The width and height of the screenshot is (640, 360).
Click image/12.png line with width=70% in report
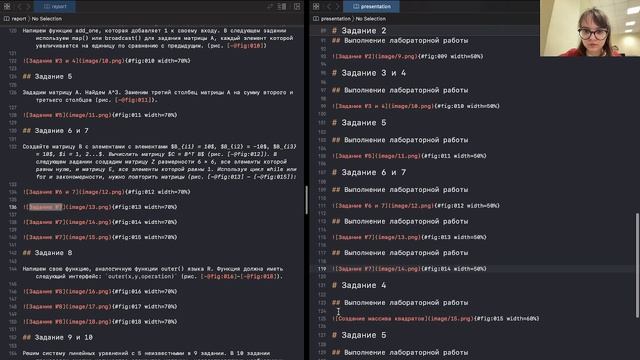pyautogui.click(x=107, y=192)
